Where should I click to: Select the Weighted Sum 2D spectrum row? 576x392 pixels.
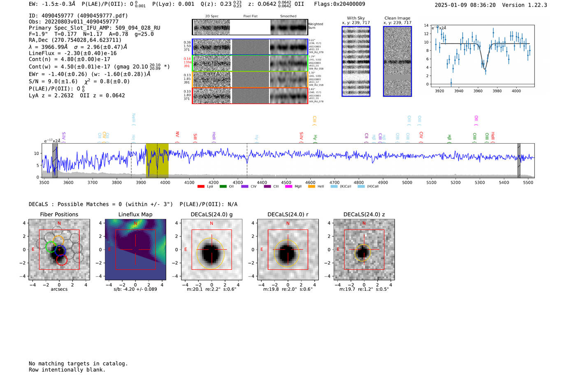250,27
